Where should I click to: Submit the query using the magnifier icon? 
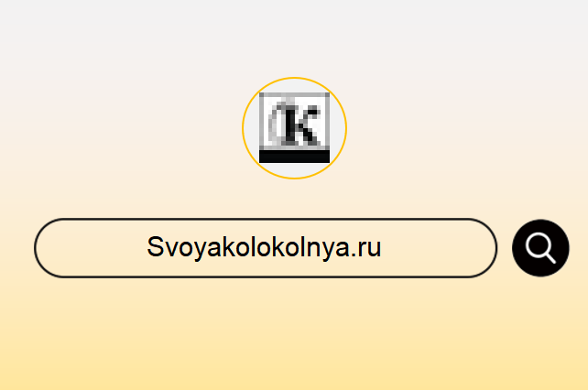click(540, 248)
